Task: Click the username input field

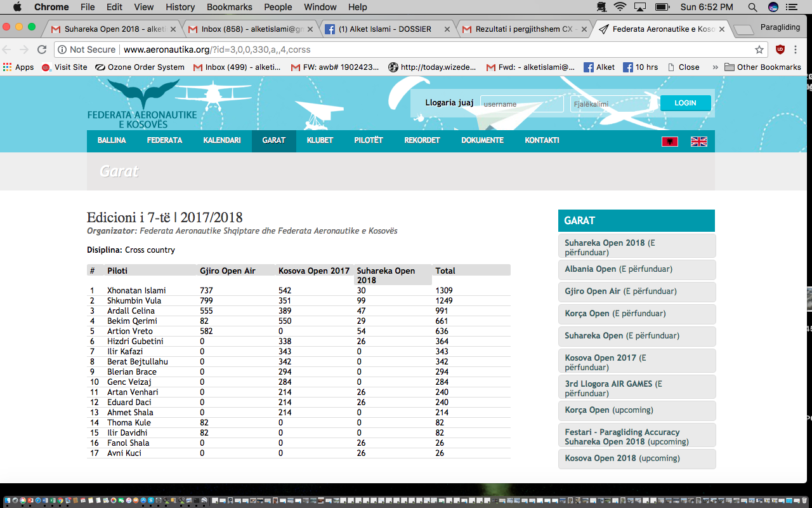Action: [521, 104]
